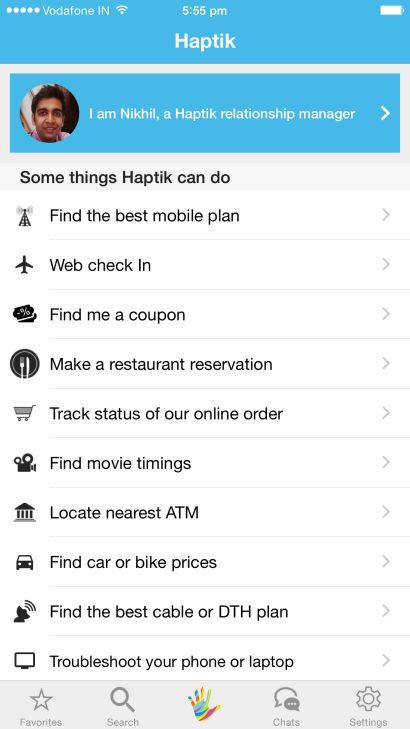Image resolution: width=410 pixels, height=729 pixels.
Task: Tap the airplane Web check In icon
Action: click(24, 265)
